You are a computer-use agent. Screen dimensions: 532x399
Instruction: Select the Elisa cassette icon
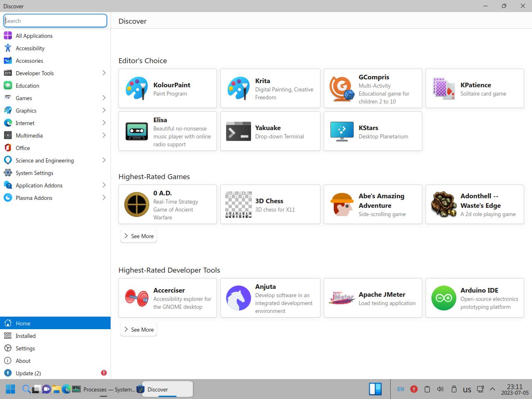137,131
